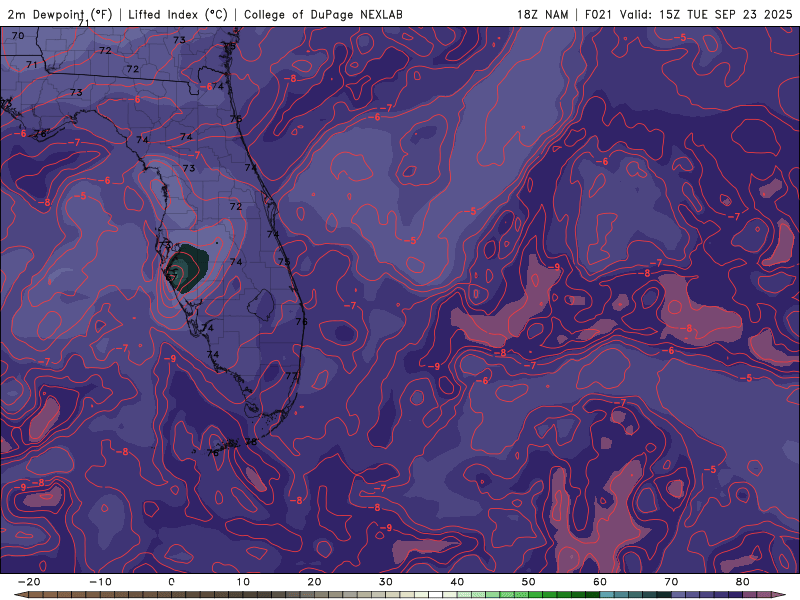This screenshot has height=600, width=800.
Task: Click the 'F021' forecast hour label
Action: (x=598, y=14)
